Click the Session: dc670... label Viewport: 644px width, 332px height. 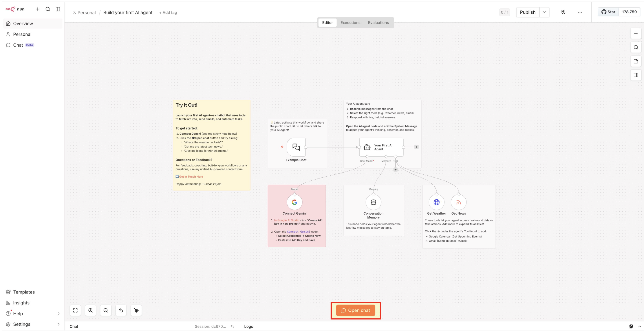click(210, 327)
